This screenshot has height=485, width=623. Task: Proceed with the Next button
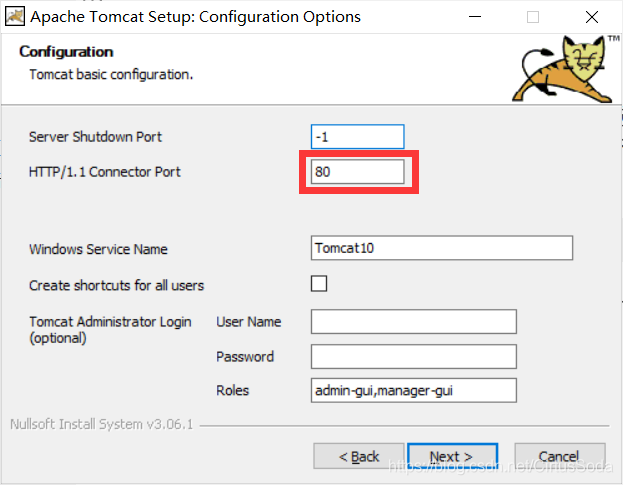(453, 456)
